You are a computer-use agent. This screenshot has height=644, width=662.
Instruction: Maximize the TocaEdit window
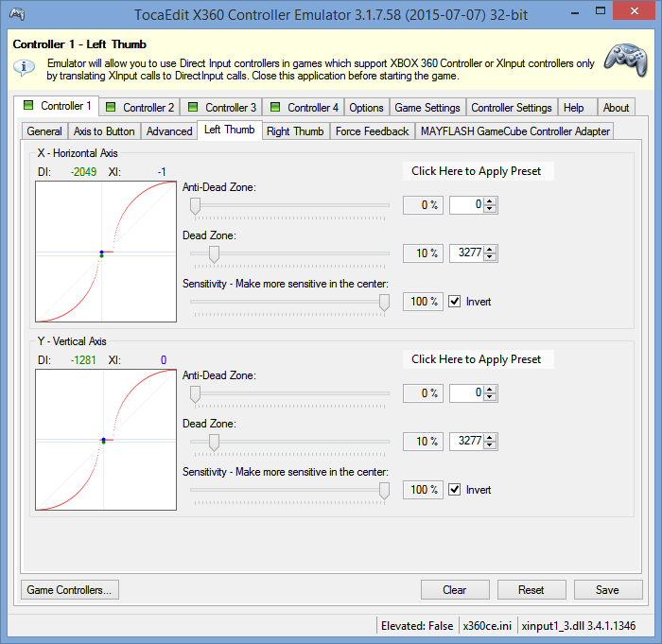pos(601,11)
